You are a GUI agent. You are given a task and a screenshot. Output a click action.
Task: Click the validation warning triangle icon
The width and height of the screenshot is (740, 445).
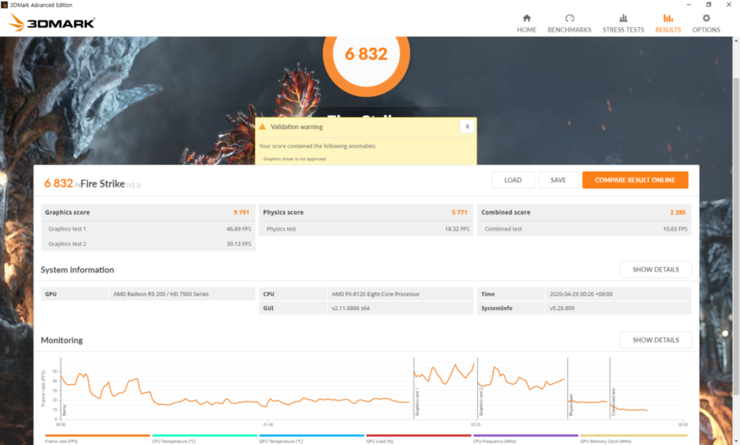pos(262,126)
